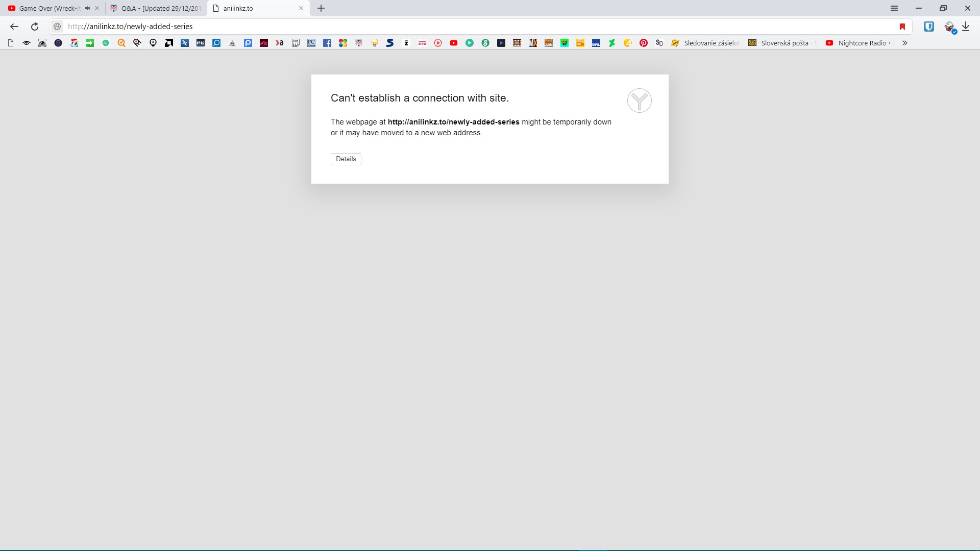The image size is (980, 551).
Task: Open the eye icon bookmark
Action: coord(27,43)
